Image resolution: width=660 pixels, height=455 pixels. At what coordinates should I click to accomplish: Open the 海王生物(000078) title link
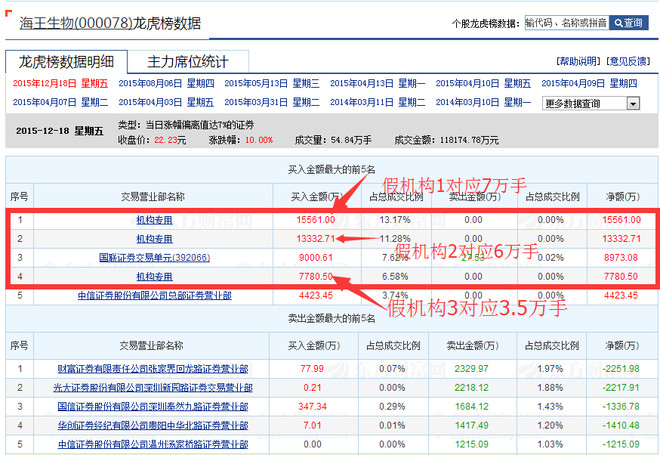click(76, 23)
